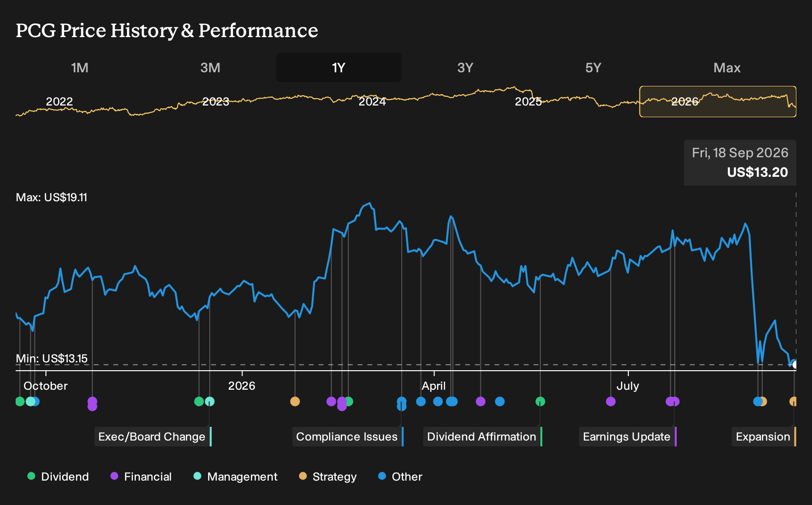Click the cyan Management dot above Exec/Board Change

(x=210, y=401)
